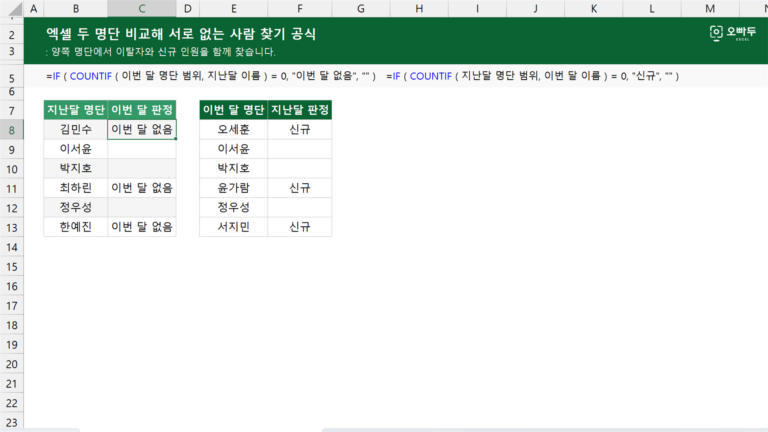Select row 23 header

[x=12, y=422]
